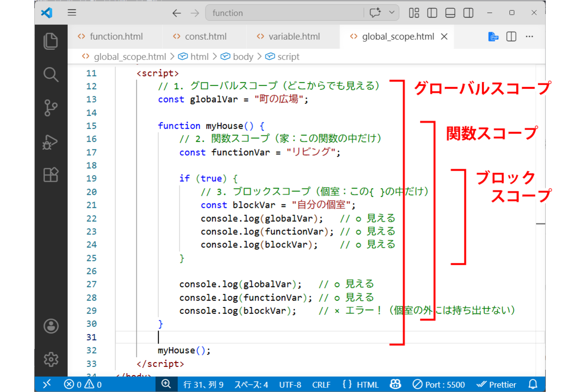Toggle the primary side bar

click(432, 13)
